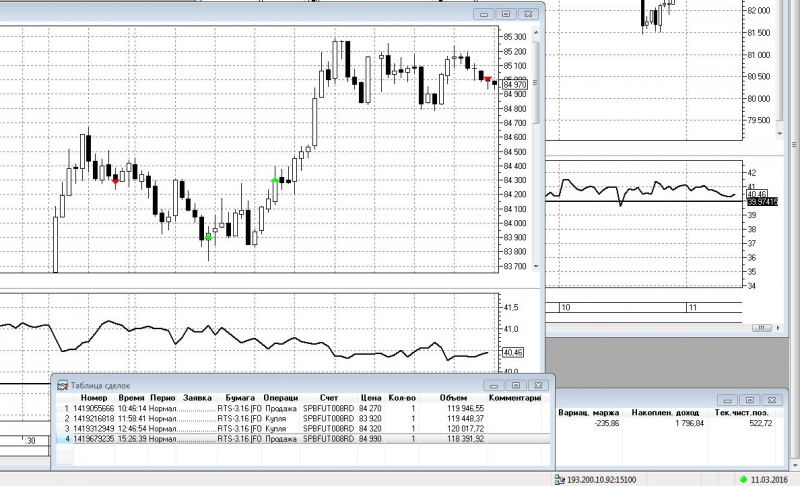Image resolution: width=800 pixels, height=486 pixels.
Task: Click the time cell 11:58:41
Action: pyautogui.click(x=132, y=419)
